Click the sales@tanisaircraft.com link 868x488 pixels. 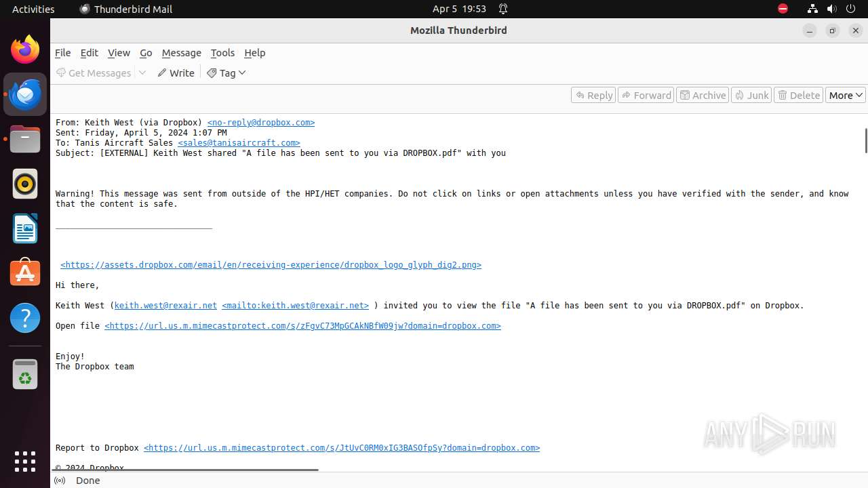(239, 143)
